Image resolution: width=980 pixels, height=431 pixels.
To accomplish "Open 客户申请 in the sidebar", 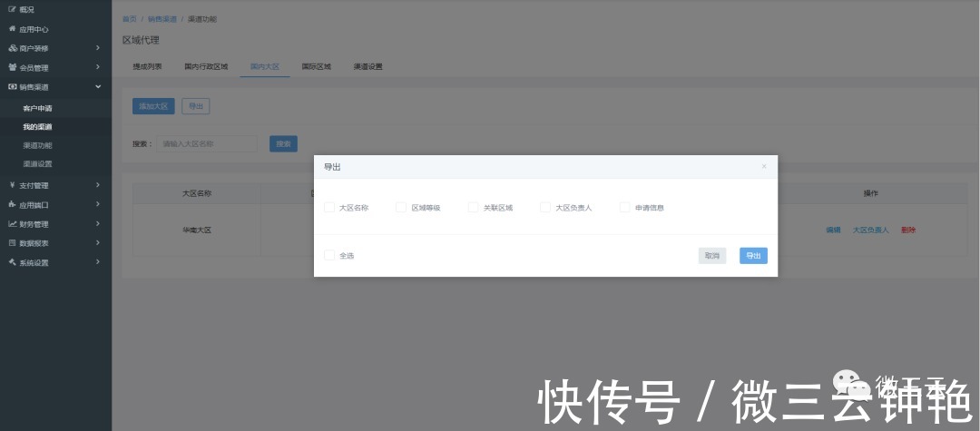I will (x=37, y=108).
